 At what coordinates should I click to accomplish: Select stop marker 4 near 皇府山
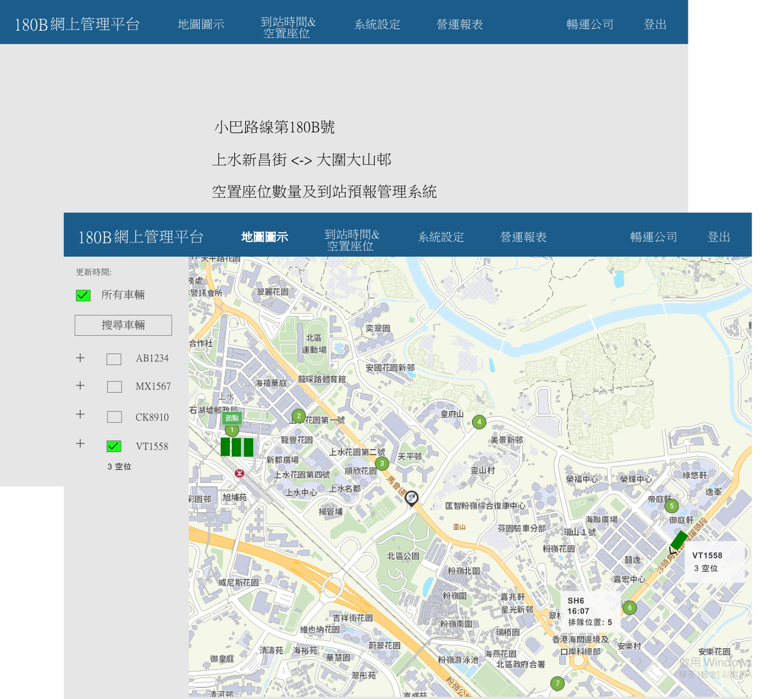pos(479,421)
